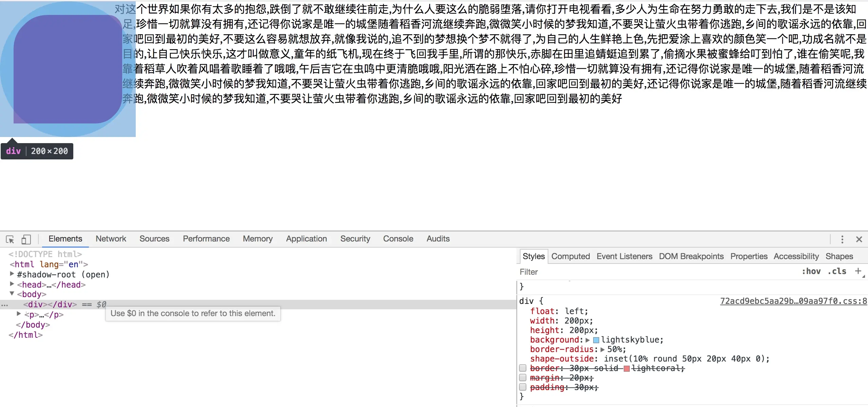Close the DevTools panel
The image size is (868, 407).
[859, 239]
